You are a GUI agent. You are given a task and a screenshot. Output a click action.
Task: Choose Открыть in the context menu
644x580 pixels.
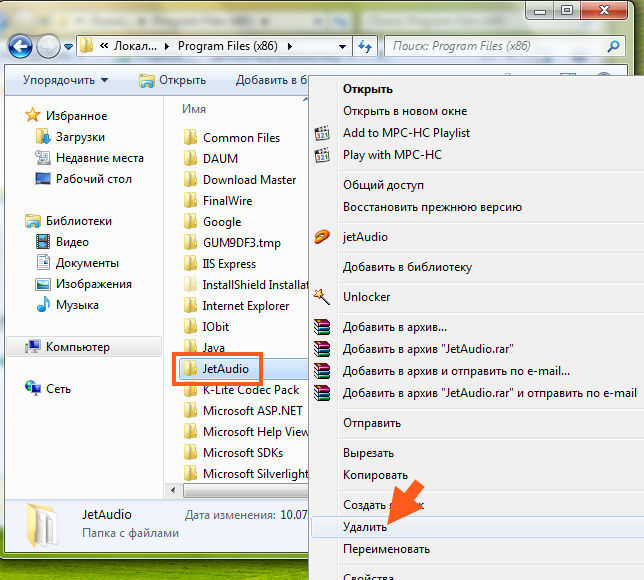pyautogui.click(x=368, y=89)
